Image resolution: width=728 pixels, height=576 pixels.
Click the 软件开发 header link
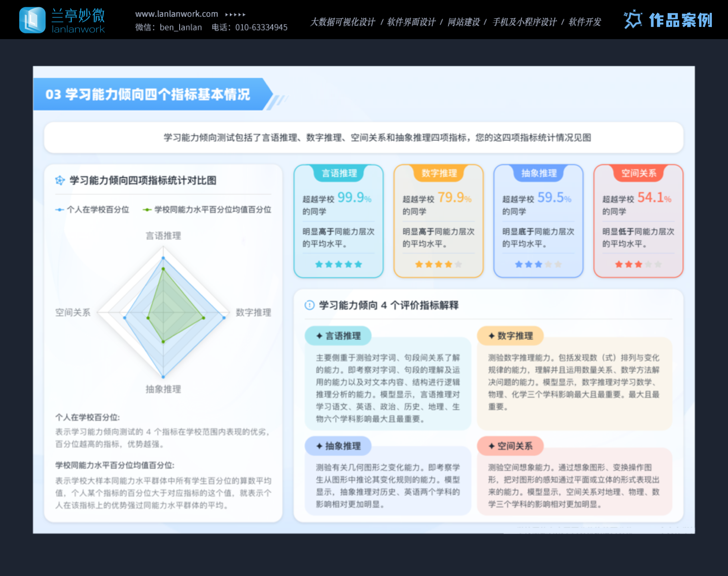585,22
